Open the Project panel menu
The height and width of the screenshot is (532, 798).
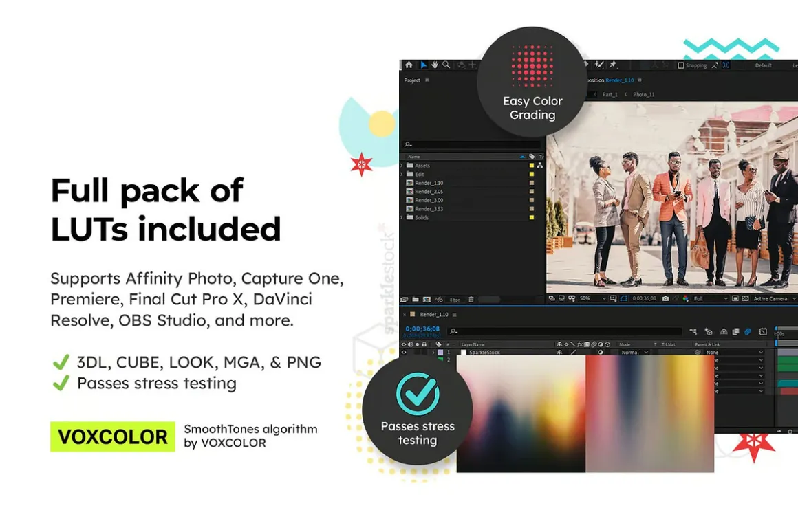(x=427, y=80)
